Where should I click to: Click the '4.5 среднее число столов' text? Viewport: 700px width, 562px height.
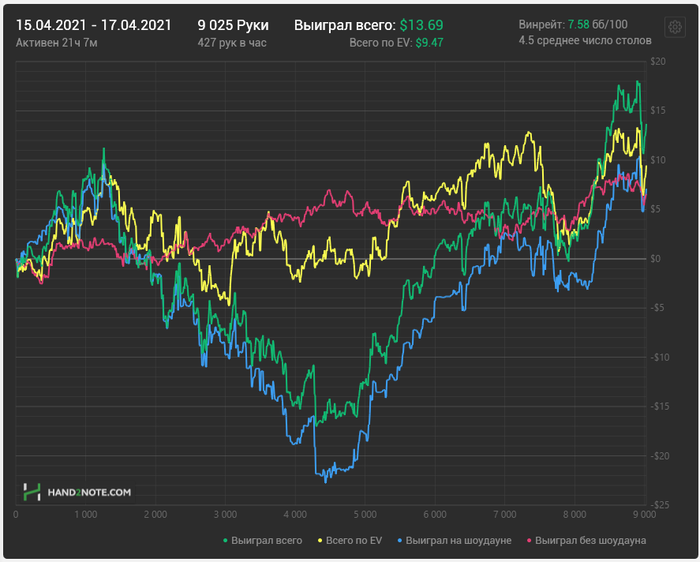tap(585, 41)
